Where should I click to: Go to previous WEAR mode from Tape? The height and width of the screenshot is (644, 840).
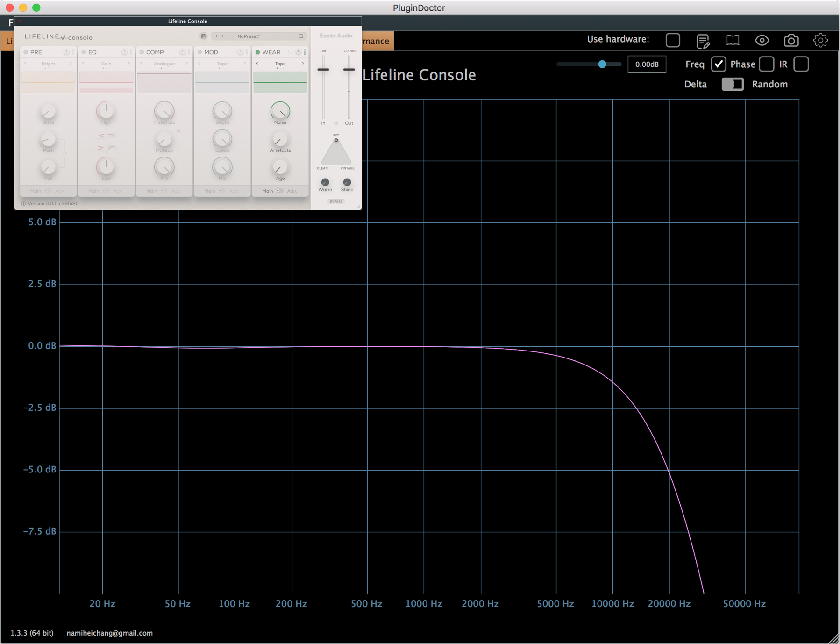[257, 64]
